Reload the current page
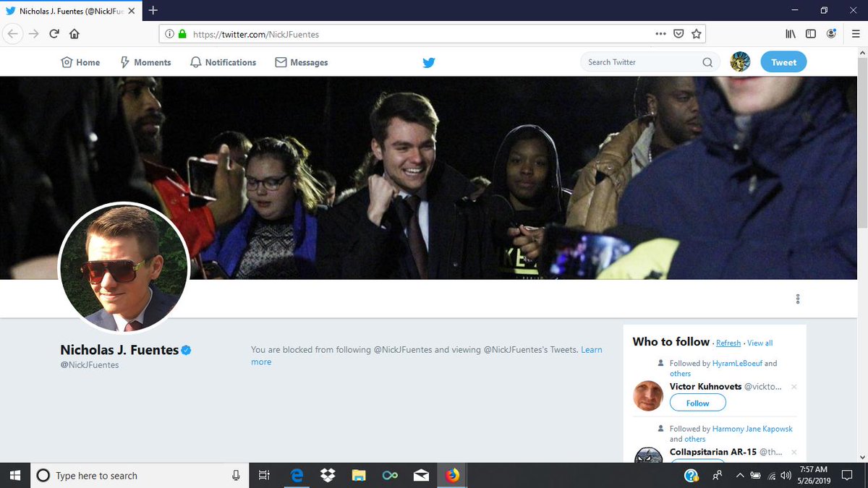 (54, 34)
